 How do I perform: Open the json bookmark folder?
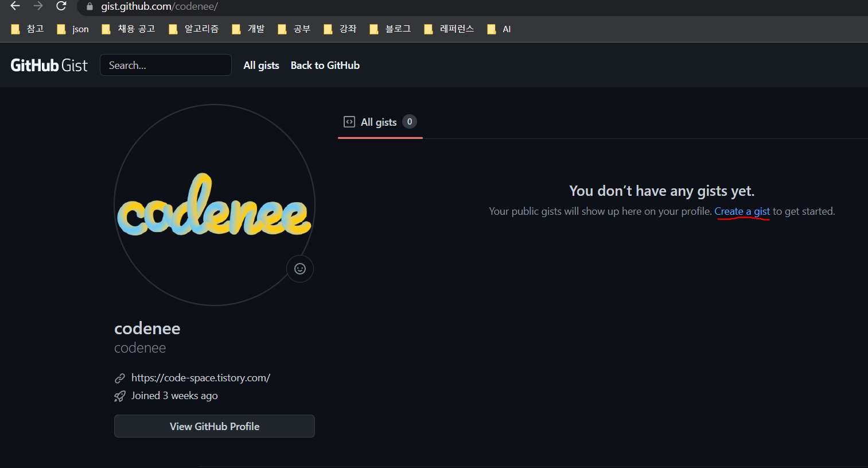point(73,29)
